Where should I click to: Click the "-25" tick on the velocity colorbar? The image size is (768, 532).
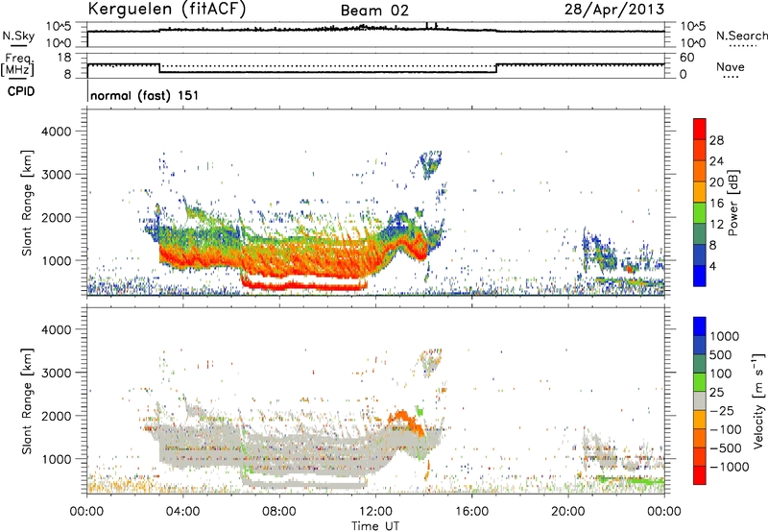(x=722, y=410)
